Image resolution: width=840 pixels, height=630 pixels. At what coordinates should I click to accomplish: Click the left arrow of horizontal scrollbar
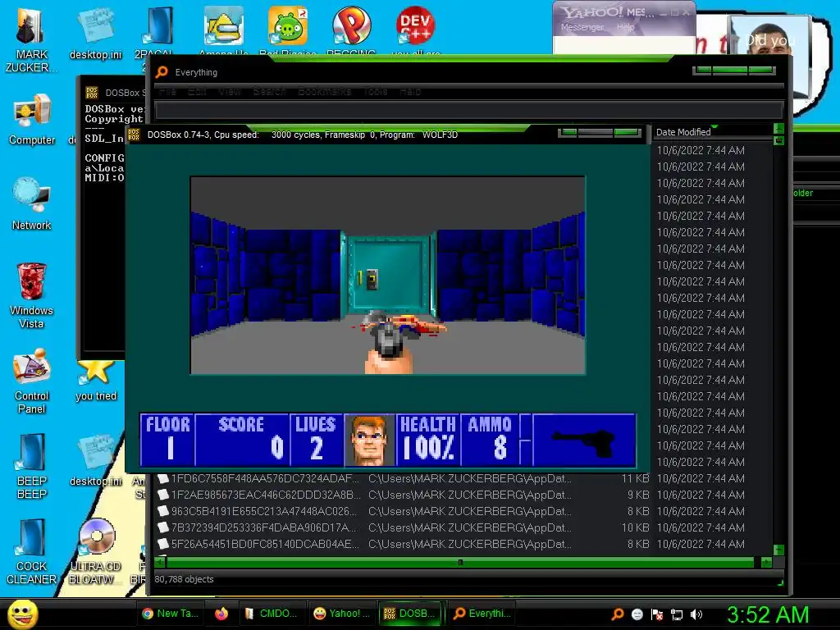click(x=160, y=562)
